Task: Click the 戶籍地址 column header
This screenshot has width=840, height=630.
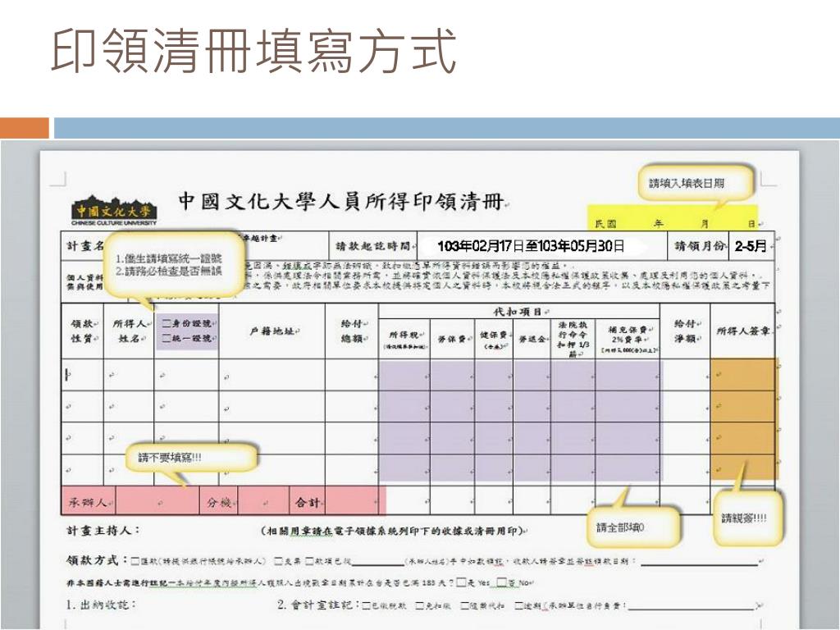Action: (272, 331)
